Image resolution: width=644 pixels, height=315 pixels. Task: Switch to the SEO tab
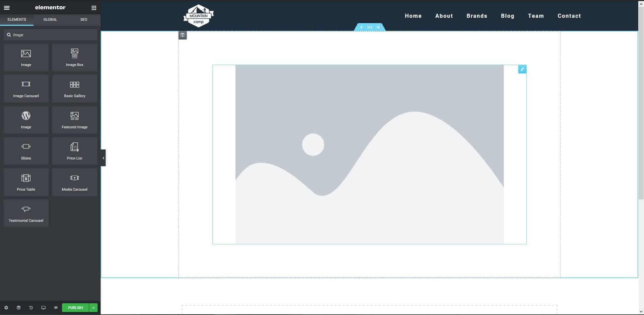pos(84,19)
